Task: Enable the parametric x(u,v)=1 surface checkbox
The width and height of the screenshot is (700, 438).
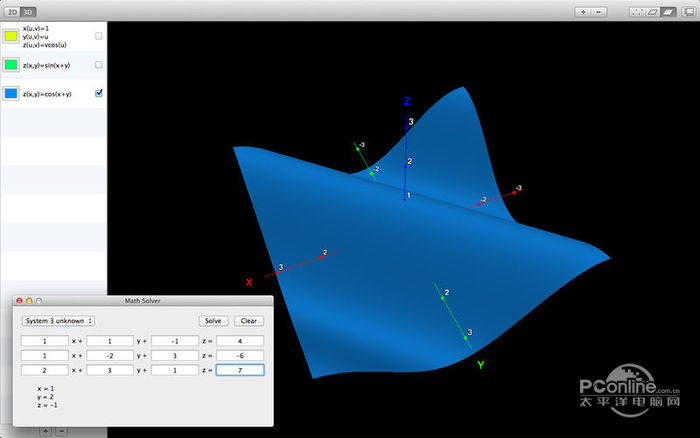Action: [x=99, y=36]
